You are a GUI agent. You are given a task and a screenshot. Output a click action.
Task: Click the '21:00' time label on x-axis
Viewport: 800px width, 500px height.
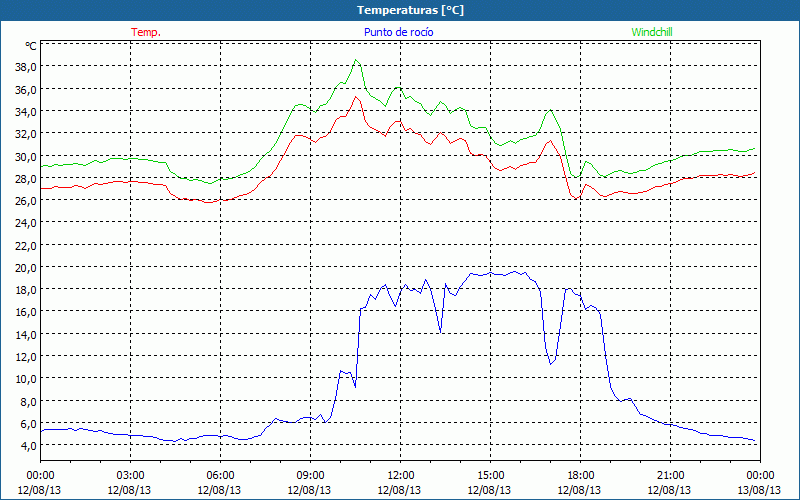pyautogui.click(x=670, y=476)
